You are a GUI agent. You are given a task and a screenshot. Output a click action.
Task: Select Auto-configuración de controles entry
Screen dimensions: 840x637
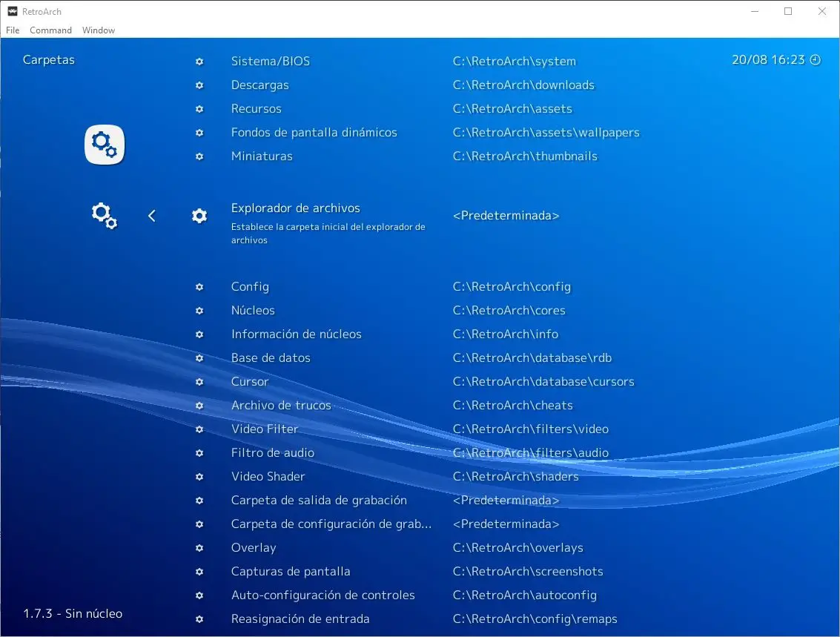[323, 595]
